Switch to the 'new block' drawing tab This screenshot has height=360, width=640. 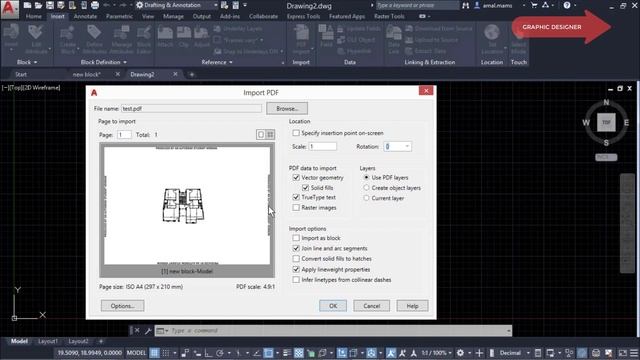coord(87,75)
